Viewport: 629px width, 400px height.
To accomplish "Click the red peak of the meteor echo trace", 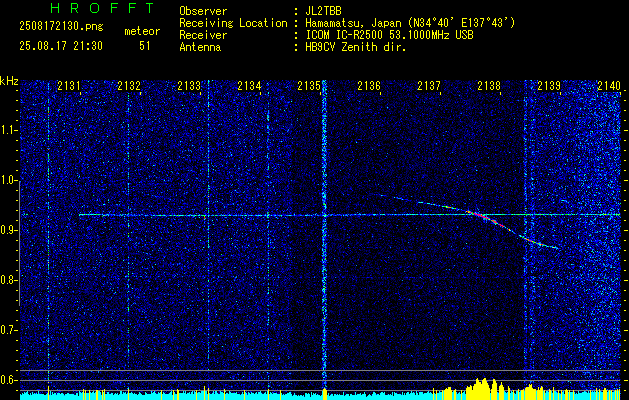I will coord(485,217).
